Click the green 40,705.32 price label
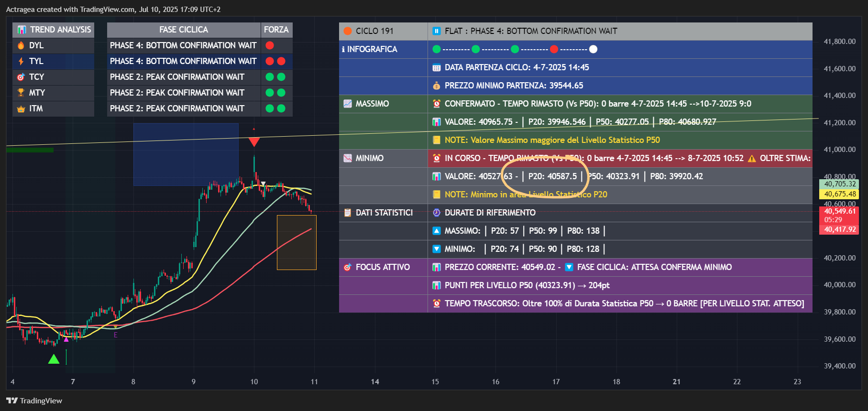The width and height of the screenshot is (868, 411). pos(840,184)
